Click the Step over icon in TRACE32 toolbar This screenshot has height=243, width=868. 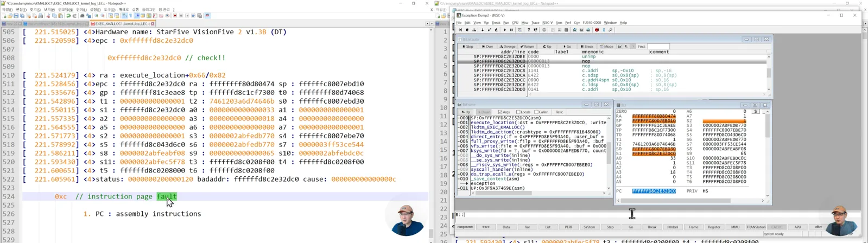coord(467,30)
